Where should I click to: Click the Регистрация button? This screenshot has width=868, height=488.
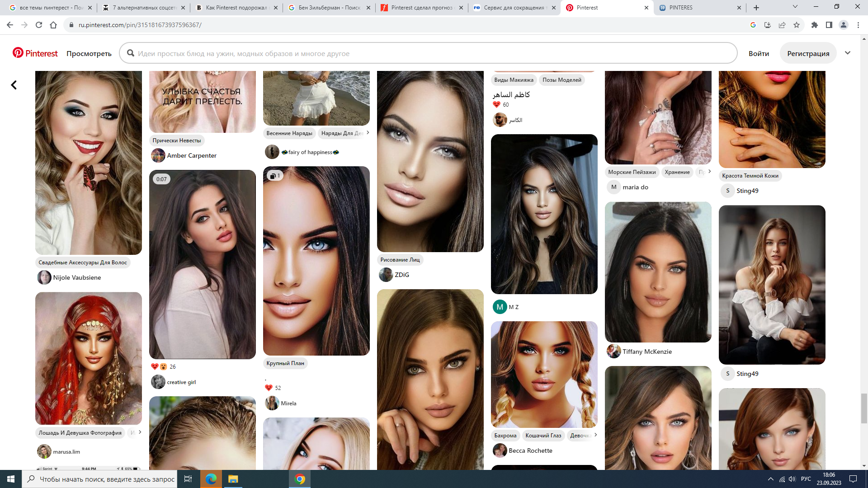coord(808,53)
